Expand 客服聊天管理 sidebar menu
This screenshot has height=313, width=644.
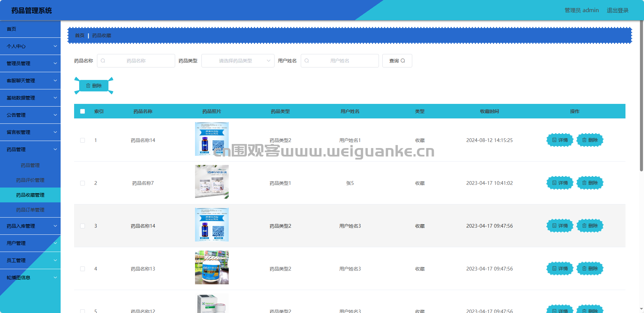pyautogui.click(x=30, y=81)
